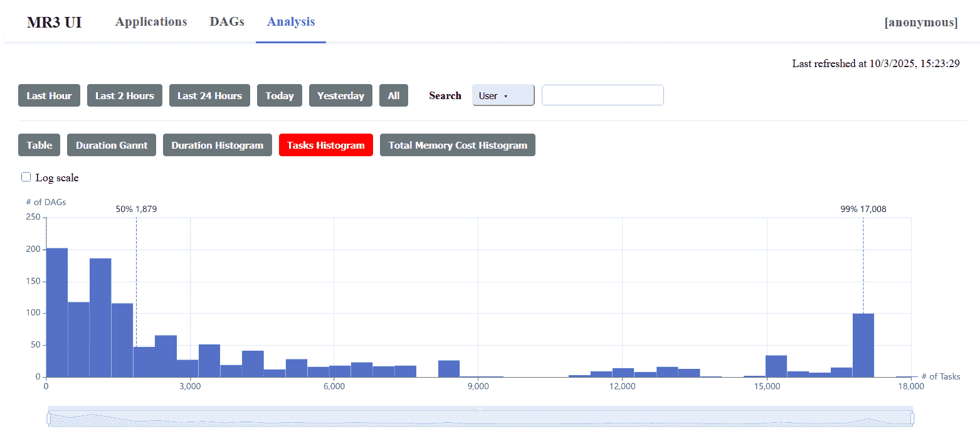Switch to the Table view

(x=39, y=145)
